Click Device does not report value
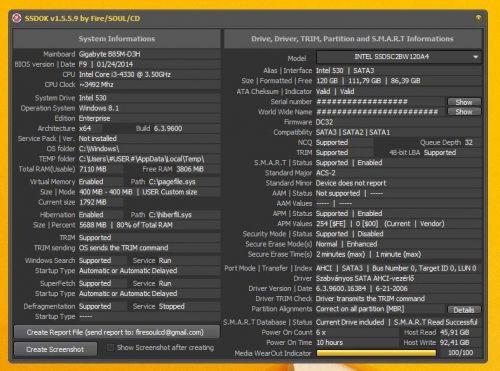This screenshot has width=500, height=371. point(351,183)
